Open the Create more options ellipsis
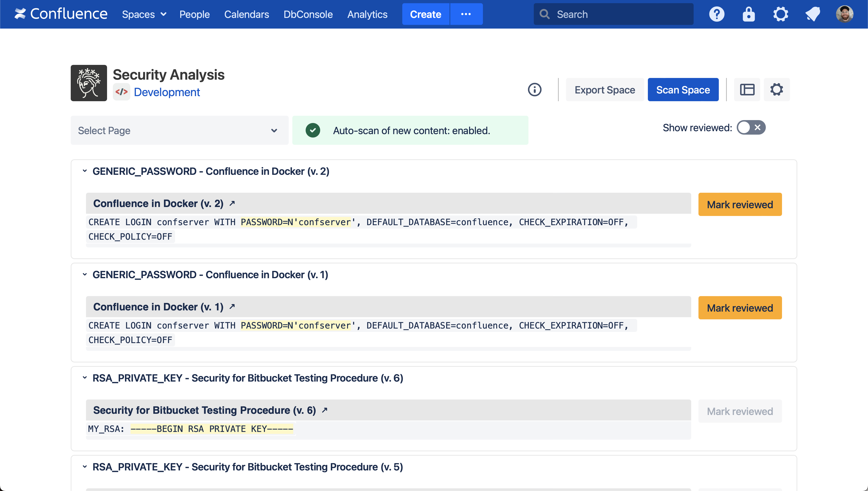 pos(466,14)
